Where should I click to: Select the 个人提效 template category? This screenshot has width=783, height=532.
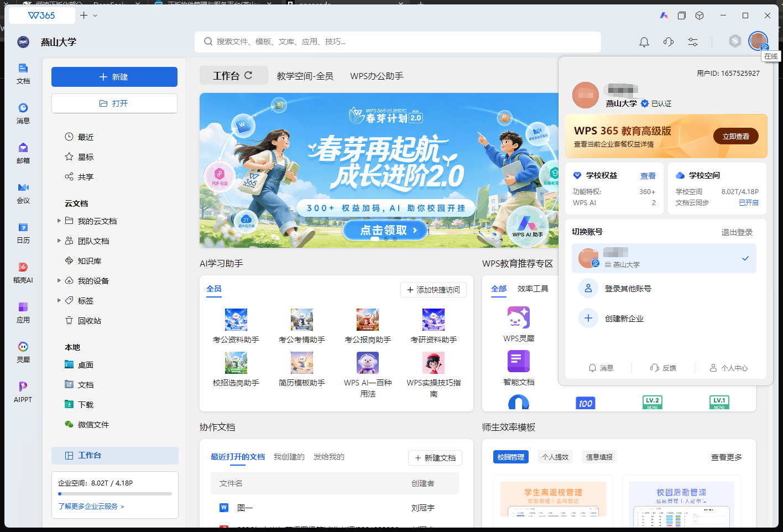click(555, 457)
